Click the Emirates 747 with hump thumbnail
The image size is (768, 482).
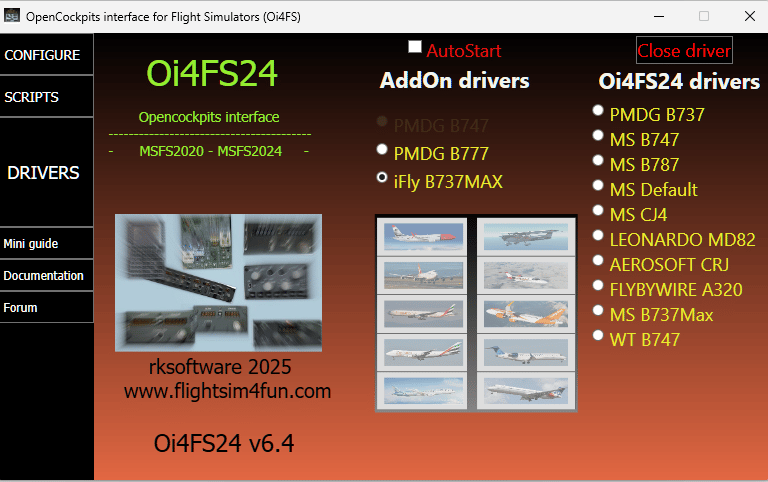(x=422, y=352)
